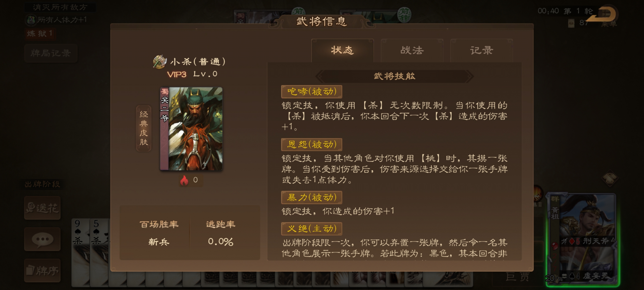The height and width of the screenshot is (290, 644).
Task: Click the 咆哮(被动) skill label
Action: pos(312,92)
